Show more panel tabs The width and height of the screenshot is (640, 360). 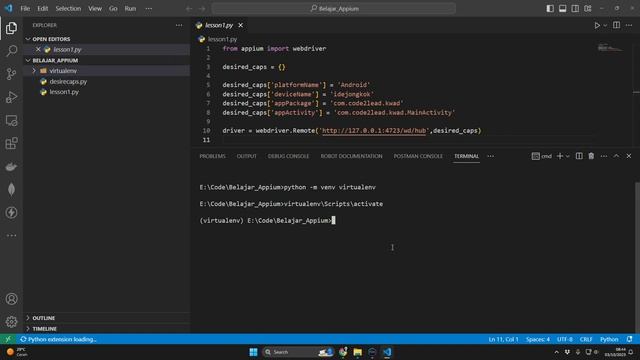491,156
